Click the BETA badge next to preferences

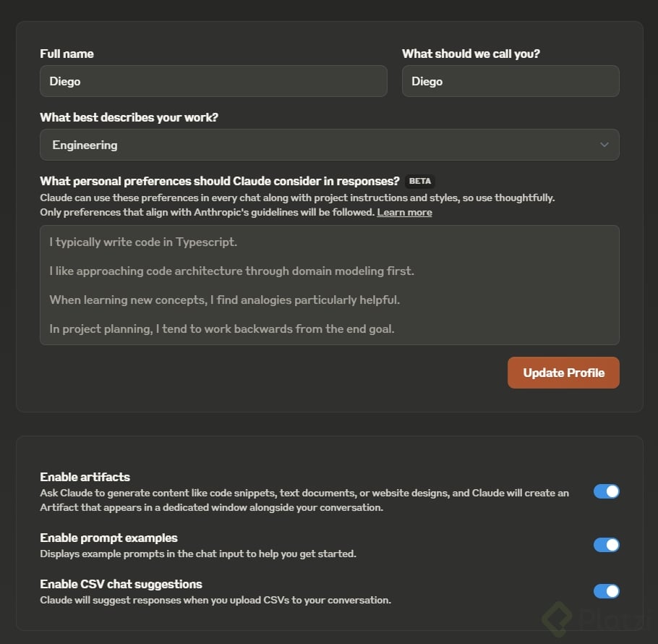pos(419,182)
